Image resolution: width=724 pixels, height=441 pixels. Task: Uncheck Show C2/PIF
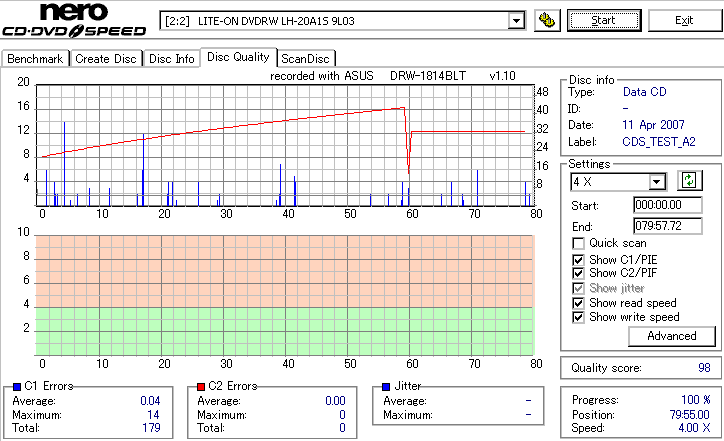click(578, 273)
